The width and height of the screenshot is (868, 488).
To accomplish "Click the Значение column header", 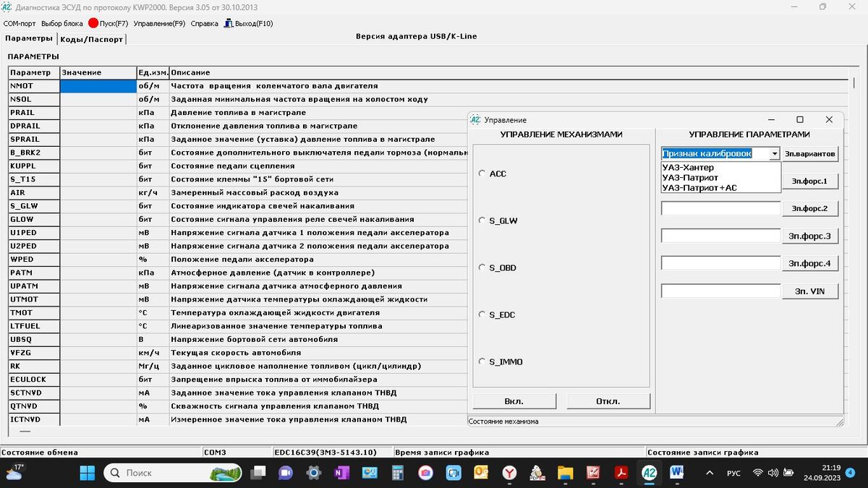I will point(98,72).
